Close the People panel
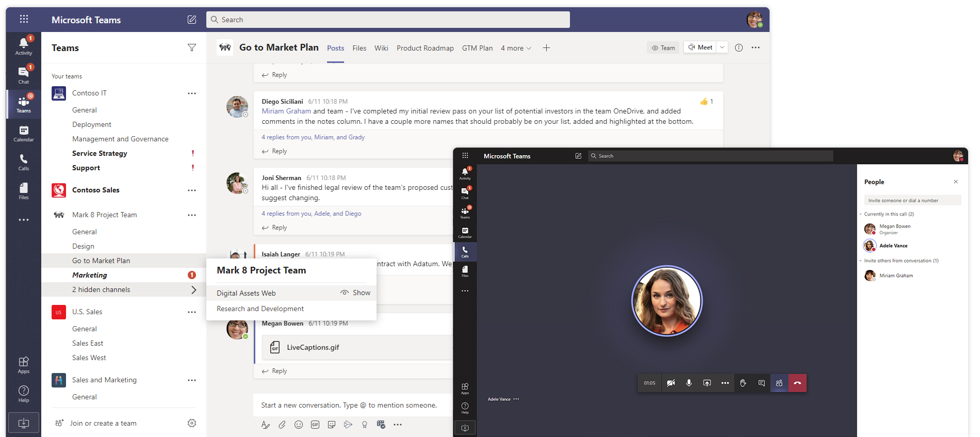The width and height of the screenshot is (980, 437). click(956, 182)
